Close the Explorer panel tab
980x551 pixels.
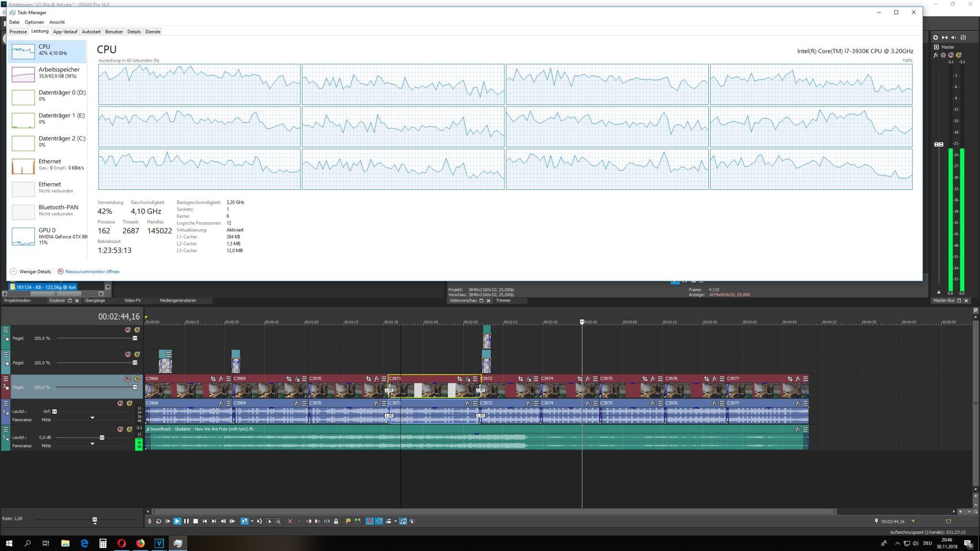(77, 300)
